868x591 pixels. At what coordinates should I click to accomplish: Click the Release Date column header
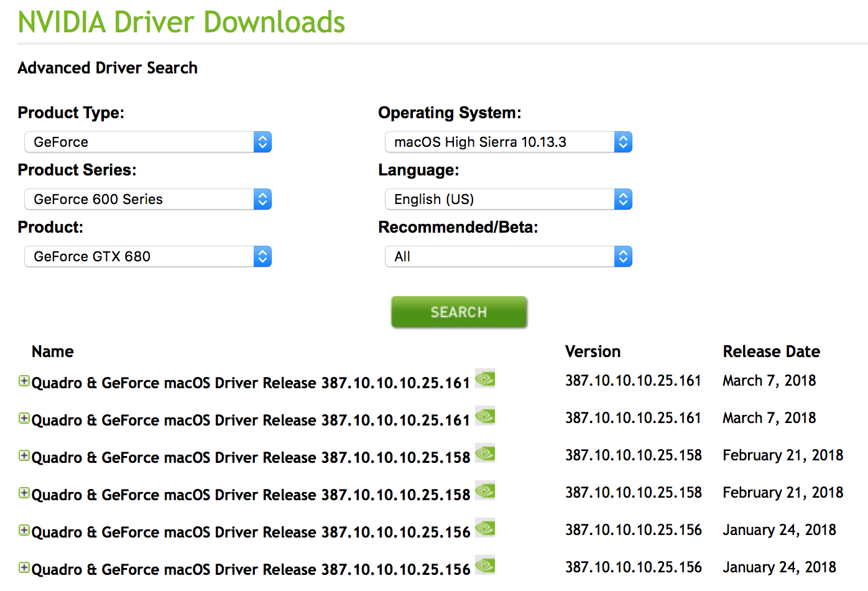tap(771, 351)
